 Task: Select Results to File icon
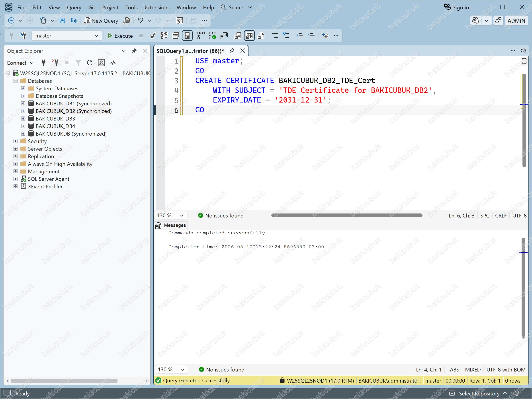point(261,36)
